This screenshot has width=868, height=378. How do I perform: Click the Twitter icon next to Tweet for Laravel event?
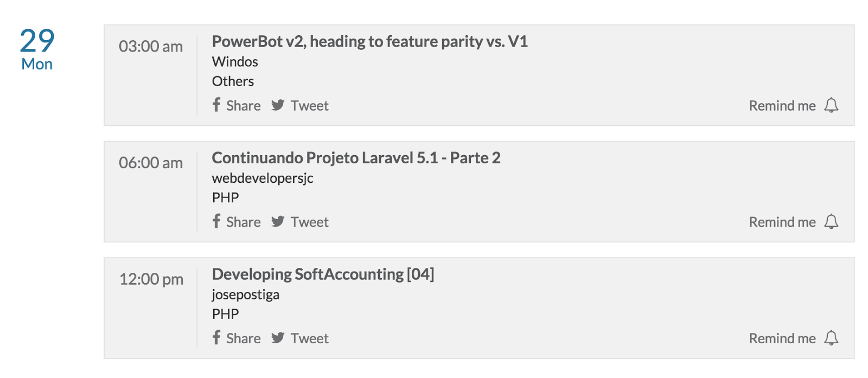coord(278,221)
